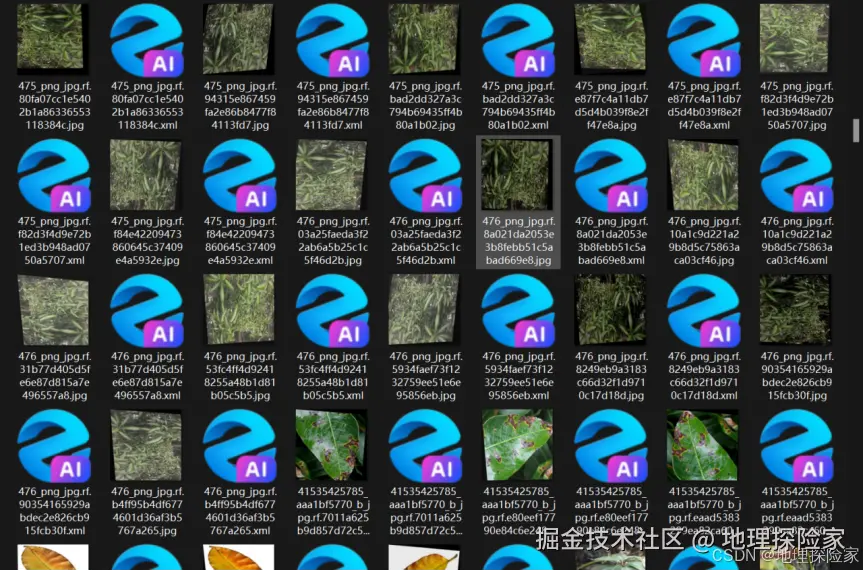Select thumbnail of 476 10a1c9d221a2 .jpg

(703, 175)
